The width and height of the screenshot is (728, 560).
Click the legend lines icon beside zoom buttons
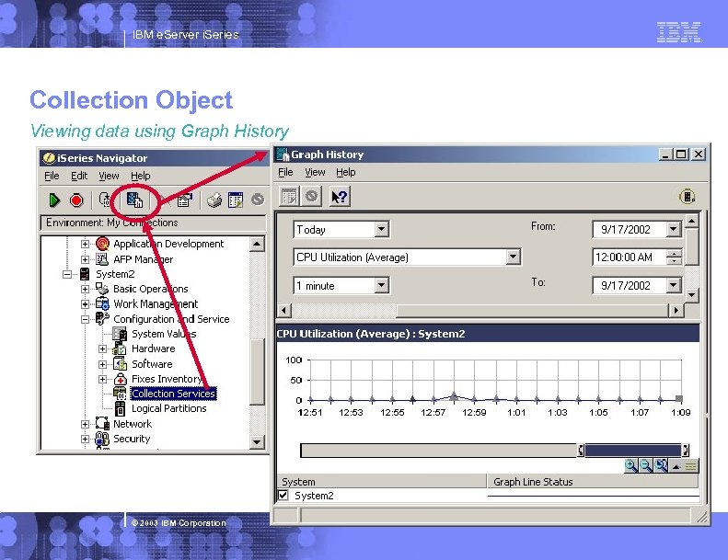[691, 466]
